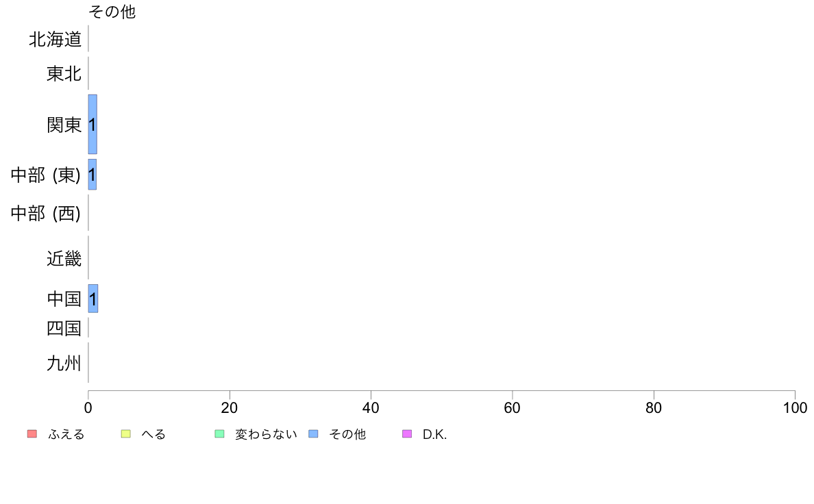Click the 四国 row label

pos(64,328)
